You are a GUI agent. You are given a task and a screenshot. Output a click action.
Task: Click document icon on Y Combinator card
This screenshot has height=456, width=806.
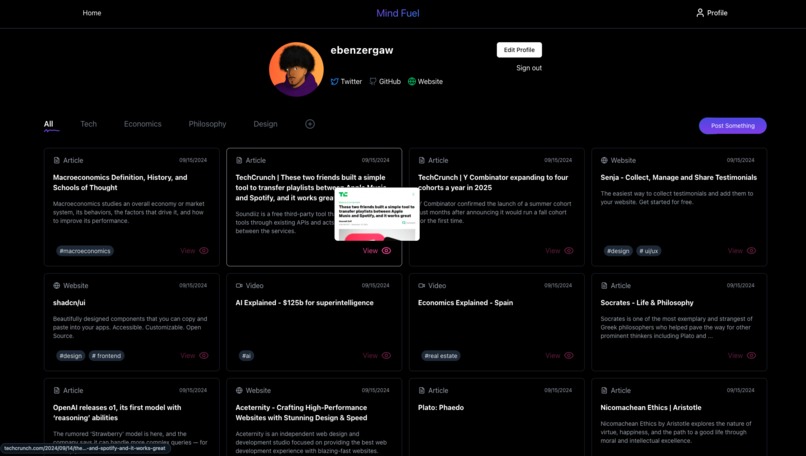pos(422,160)
